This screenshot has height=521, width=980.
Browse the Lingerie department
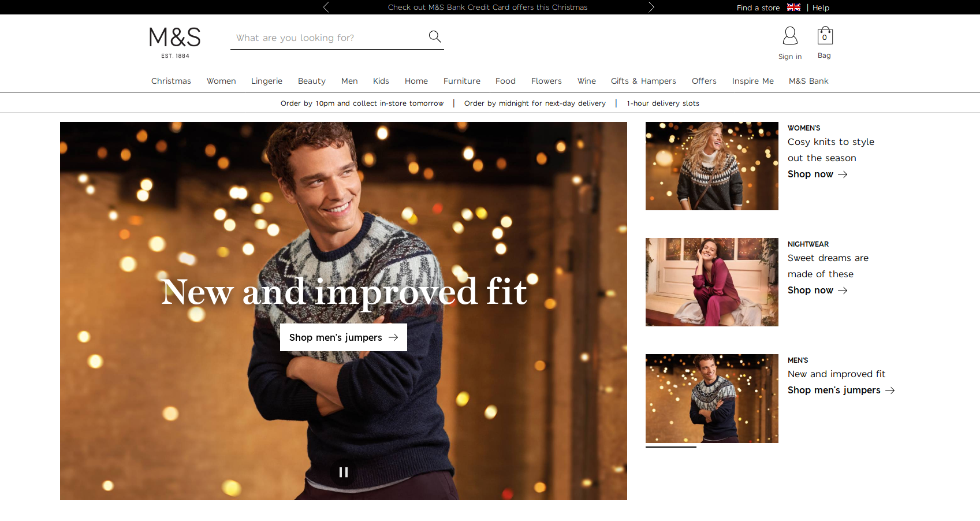(266, 81)
